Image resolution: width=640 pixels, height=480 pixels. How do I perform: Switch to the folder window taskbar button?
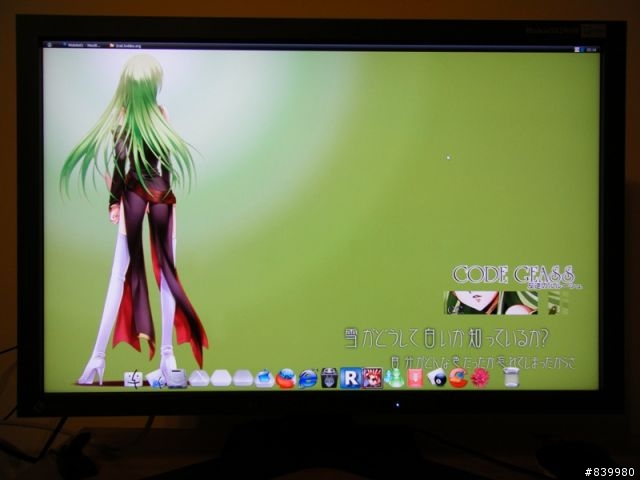tap(126, 45)
